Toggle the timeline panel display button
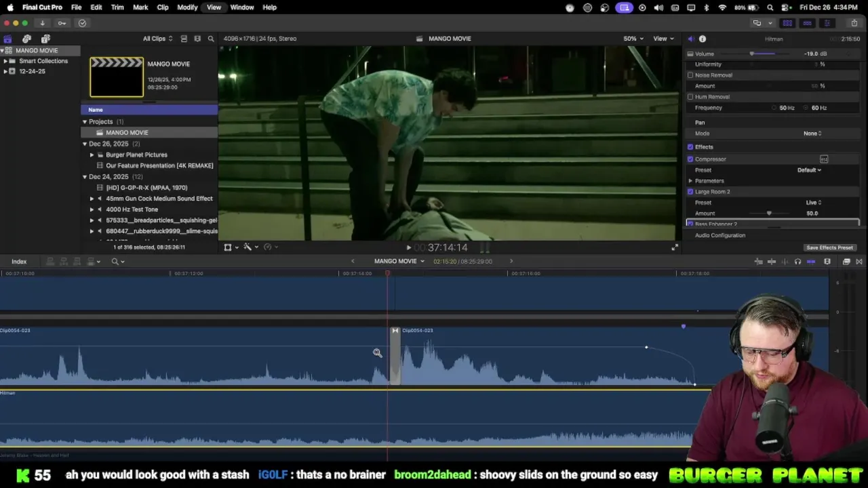 [x=807, y=23]
